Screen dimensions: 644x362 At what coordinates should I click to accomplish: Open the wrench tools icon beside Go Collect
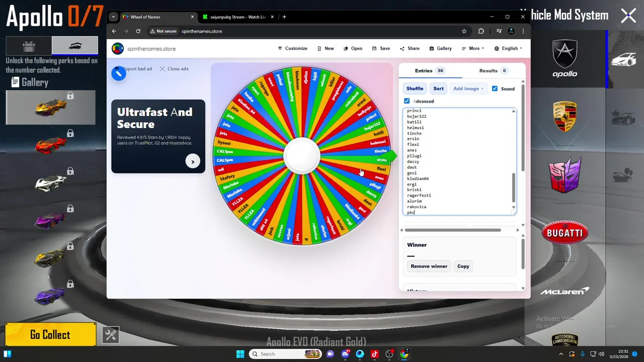[111, 335]
